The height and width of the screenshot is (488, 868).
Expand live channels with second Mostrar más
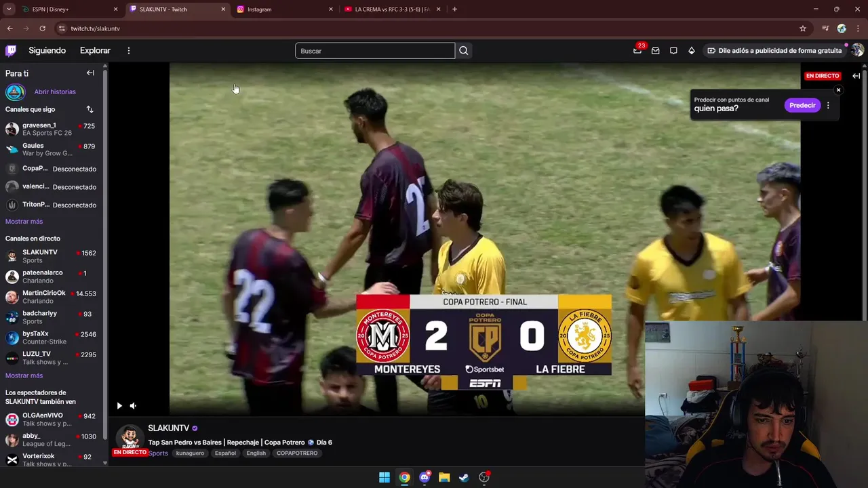pyautogui.click(x=24, y=375)
